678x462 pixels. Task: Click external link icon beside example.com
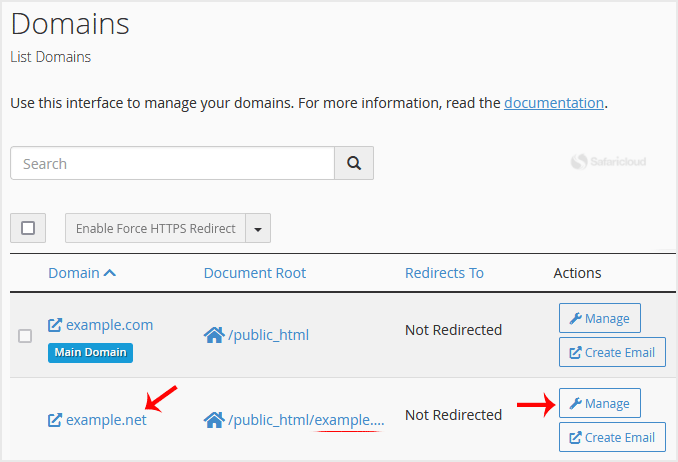(x=55, y=325)
